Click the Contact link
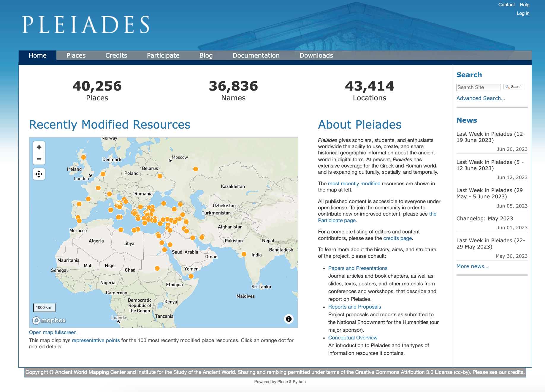 click(506, 5)
